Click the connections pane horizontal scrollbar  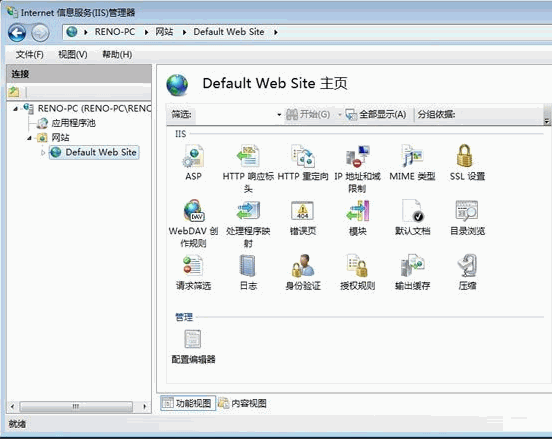[x=79, y=407]
